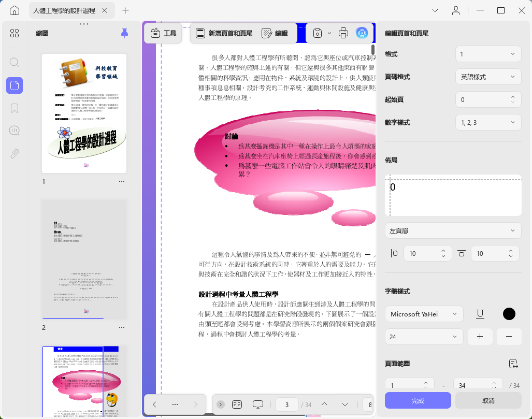Click heading 設計過程中考量人體工程學
This screenshot has width=532, height=419.
pos(238,295)
